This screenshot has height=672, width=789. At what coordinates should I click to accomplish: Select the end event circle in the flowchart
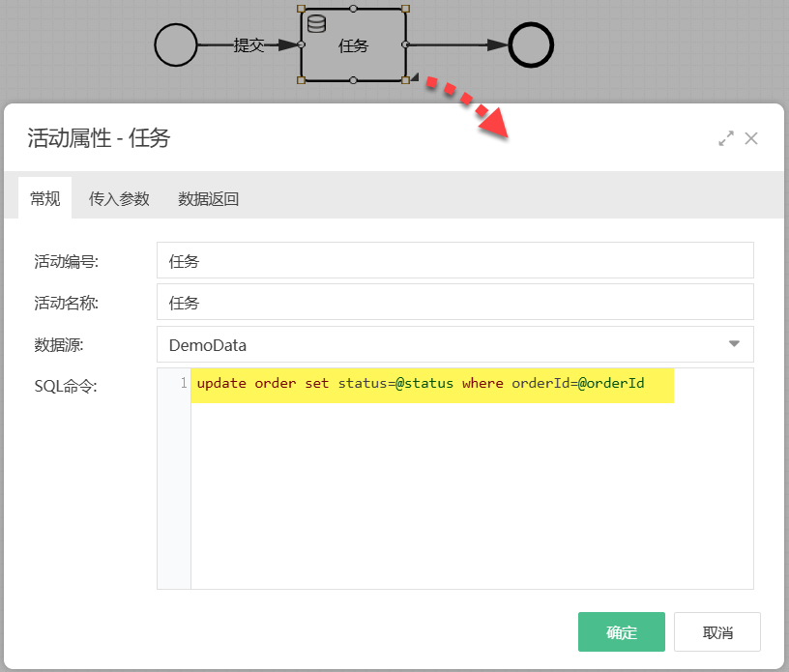point(530,44)
